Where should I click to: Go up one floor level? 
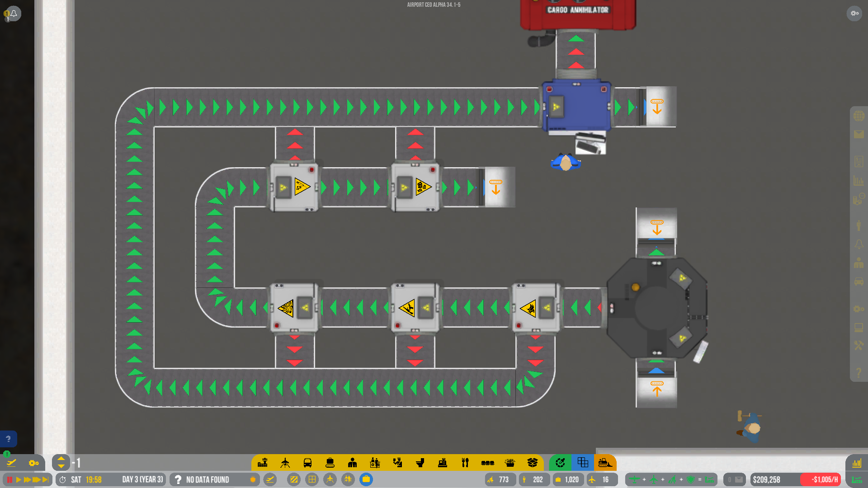coord(61,459)
